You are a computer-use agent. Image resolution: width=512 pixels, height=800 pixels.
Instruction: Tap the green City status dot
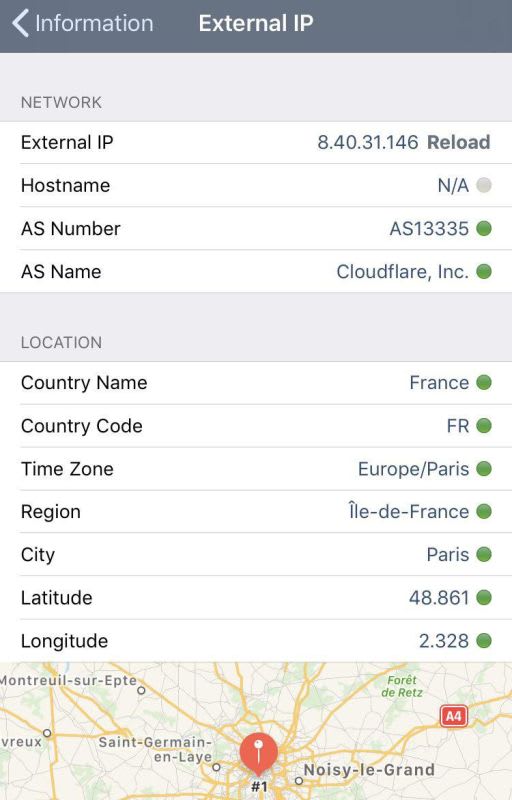(x=483, y=554)
